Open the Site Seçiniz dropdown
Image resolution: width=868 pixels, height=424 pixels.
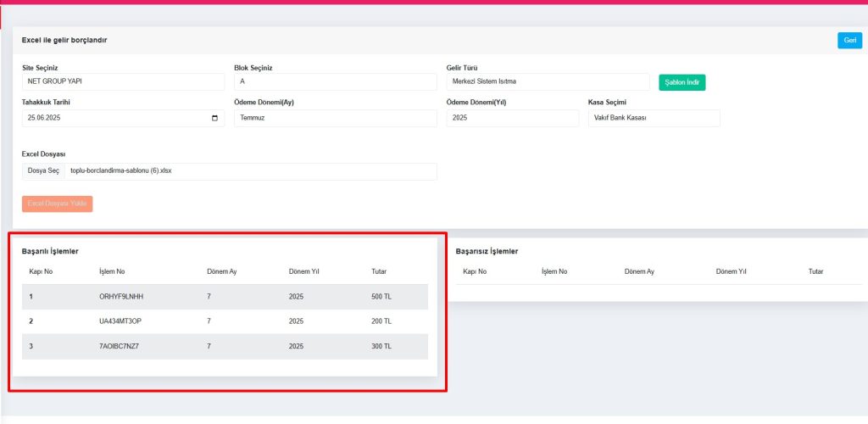tap(123, 81)
